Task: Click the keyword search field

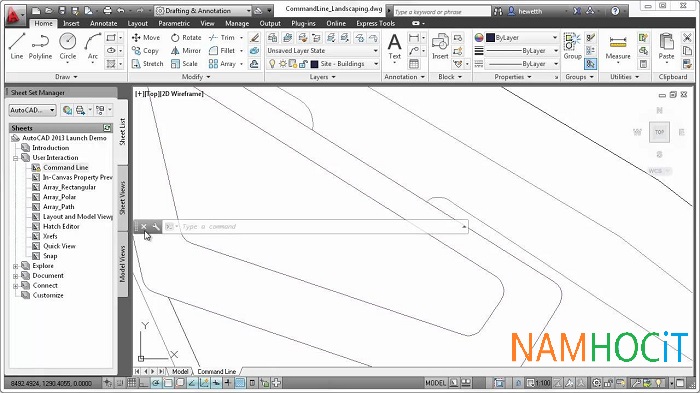Action: [442, 12]
